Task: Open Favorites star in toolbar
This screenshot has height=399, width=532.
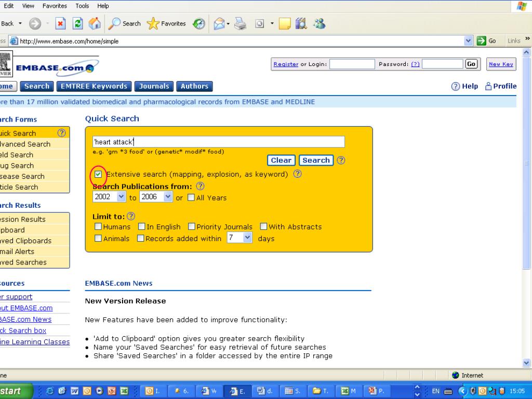Action: (x=166, y=23)
